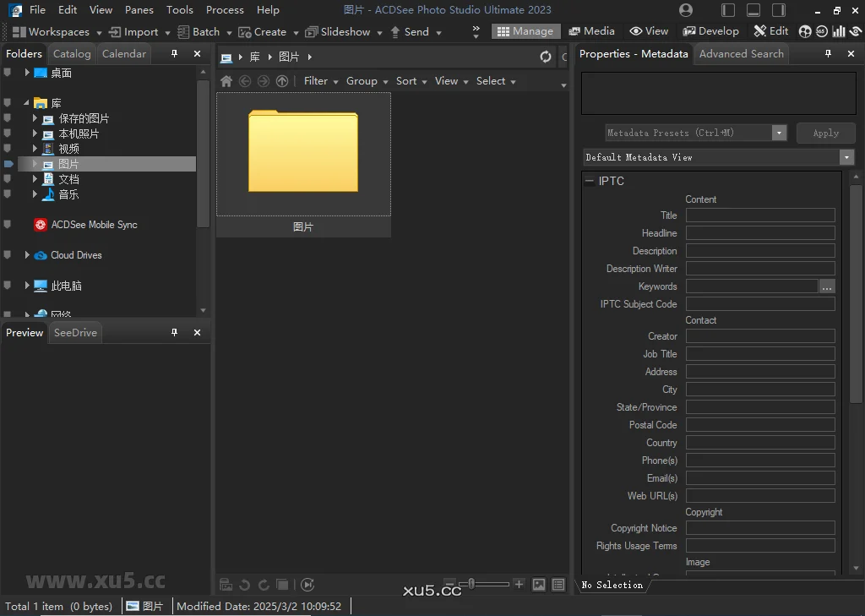Switch to the Advanced Search tab
Screen dimensions: 865x616
(741, 53)
